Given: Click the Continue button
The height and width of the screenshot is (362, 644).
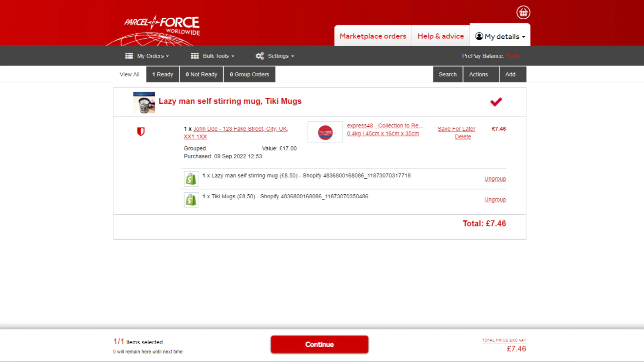Looking at the screenshot, I should (x=320, y=344).
